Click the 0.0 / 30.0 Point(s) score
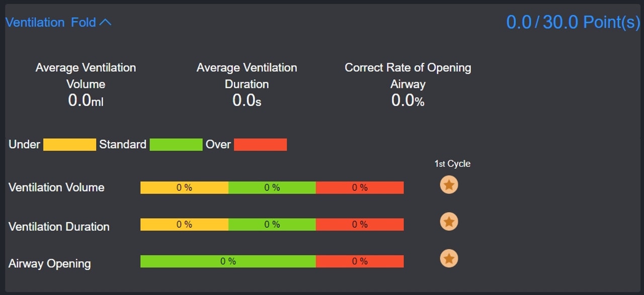This screenshot has height=295, width=644. [x=573, y=23]
